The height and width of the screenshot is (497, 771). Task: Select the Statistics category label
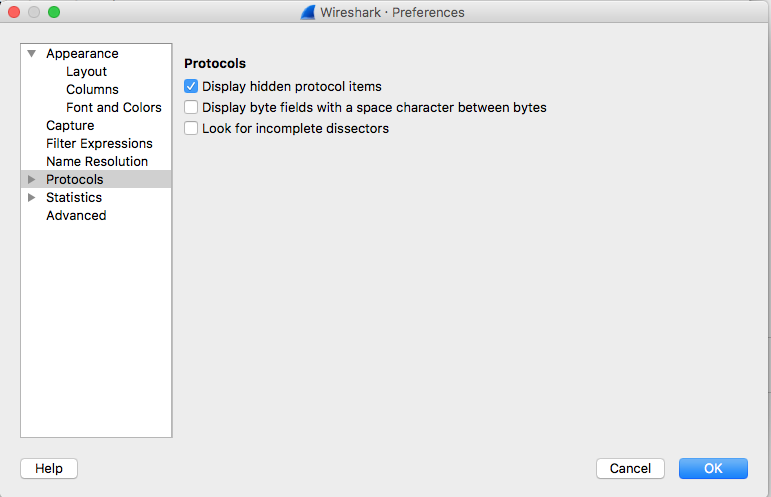(x=74, y=198)
